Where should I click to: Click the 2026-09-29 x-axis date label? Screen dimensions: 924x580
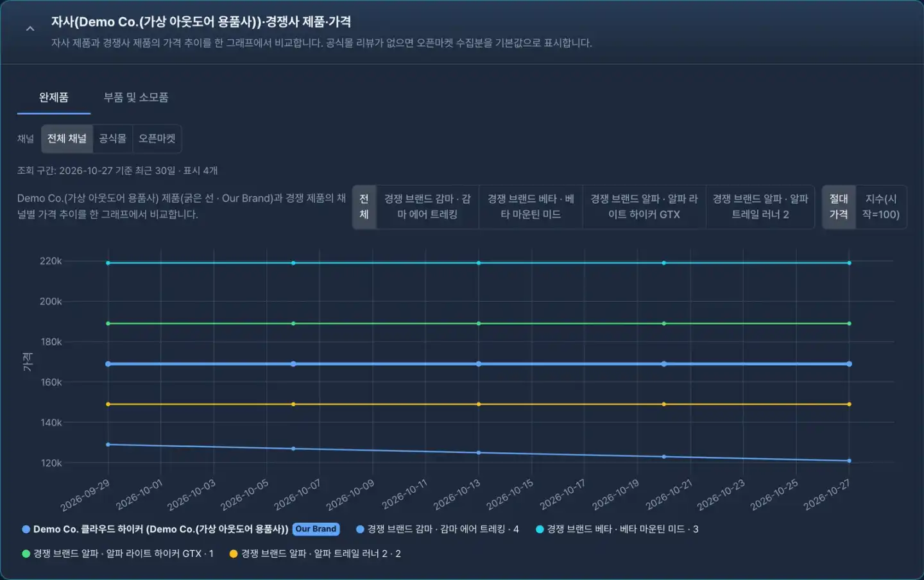85,495
